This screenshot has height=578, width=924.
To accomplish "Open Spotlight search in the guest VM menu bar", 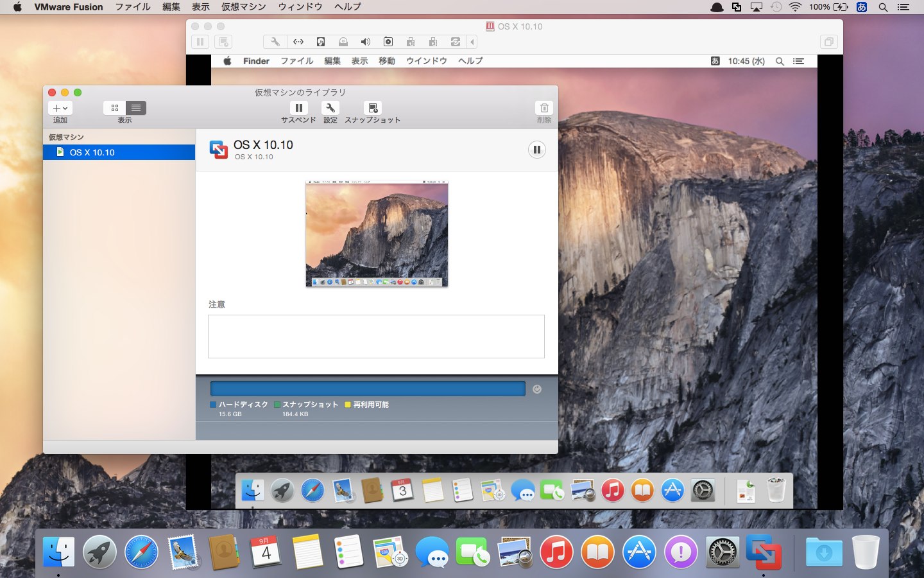I will pos(780,61).
